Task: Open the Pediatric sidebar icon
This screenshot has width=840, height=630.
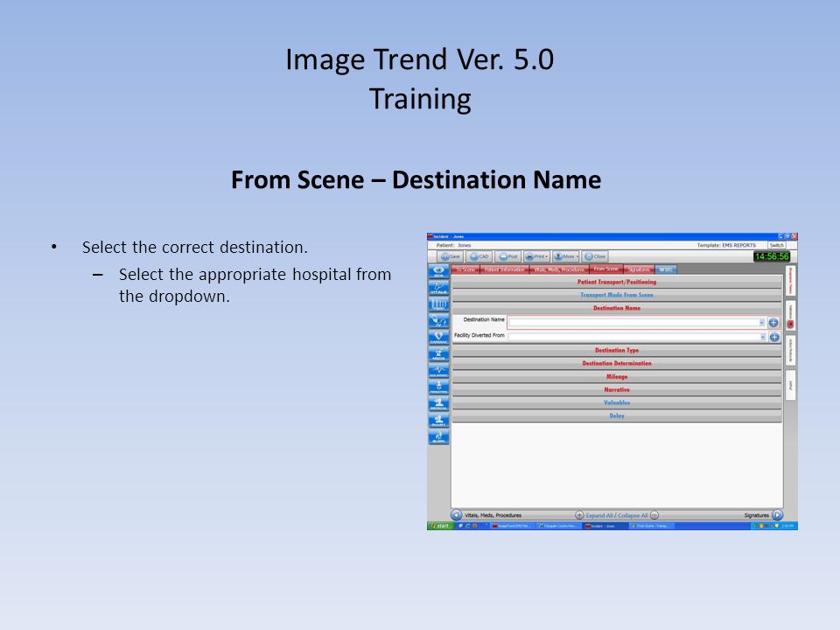Action: click(x=438, y=387)
